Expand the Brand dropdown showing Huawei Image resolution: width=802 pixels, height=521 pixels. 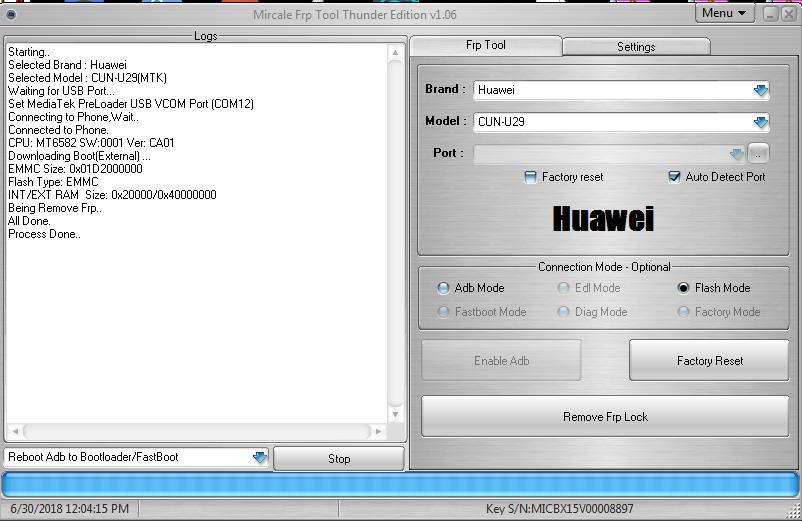click(761, 90)
